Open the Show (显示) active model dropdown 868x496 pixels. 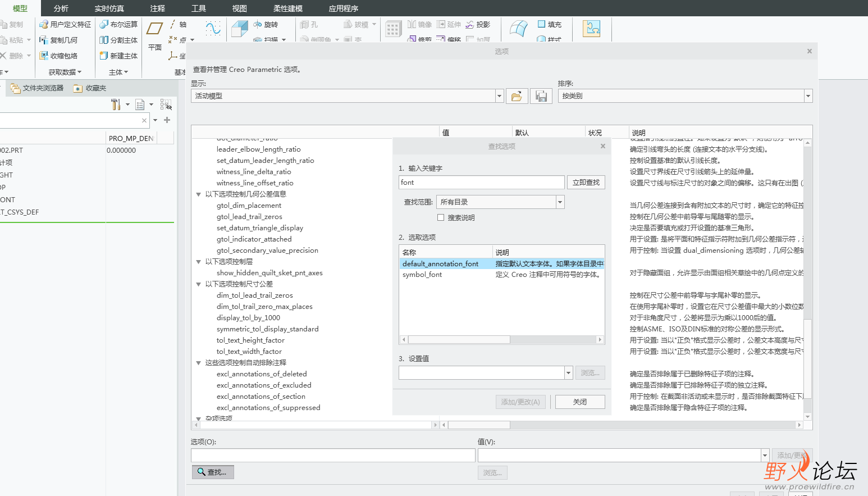[x=499, y=96]
